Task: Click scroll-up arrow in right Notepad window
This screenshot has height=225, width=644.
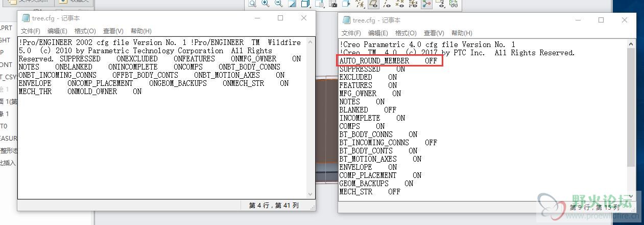Action: coord(631,44)
